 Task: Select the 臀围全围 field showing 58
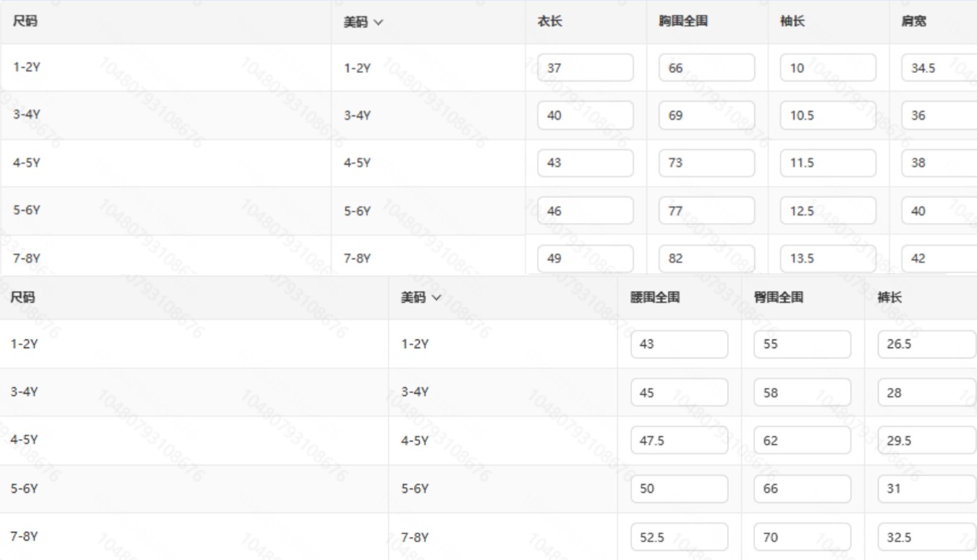(803, 393)
